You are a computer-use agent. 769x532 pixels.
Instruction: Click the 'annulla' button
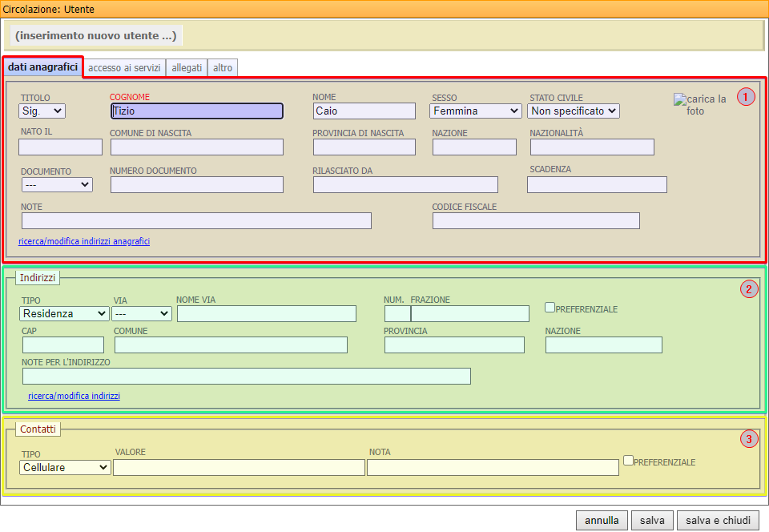602,521
